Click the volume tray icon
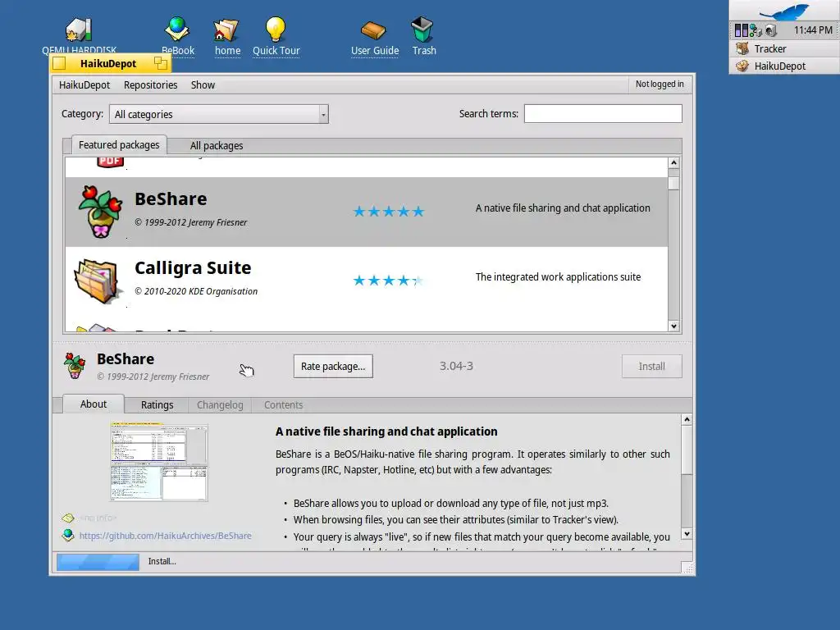The width and height of the screenshot is (840, 630). click(770, 30)
